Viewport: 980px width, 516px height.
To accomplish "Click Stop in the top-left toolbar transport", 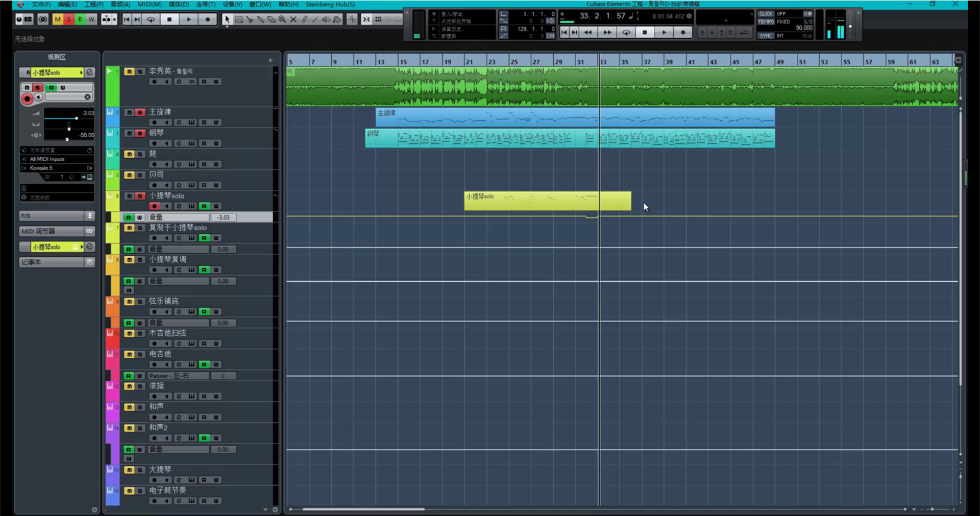I will [x=169, y=19].
